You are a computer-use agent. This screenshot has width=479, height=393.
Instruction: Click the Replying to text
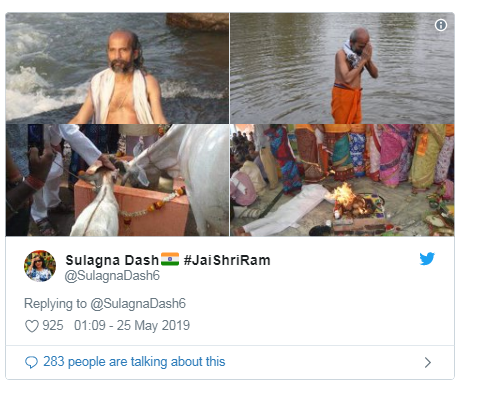pos(55,304)
